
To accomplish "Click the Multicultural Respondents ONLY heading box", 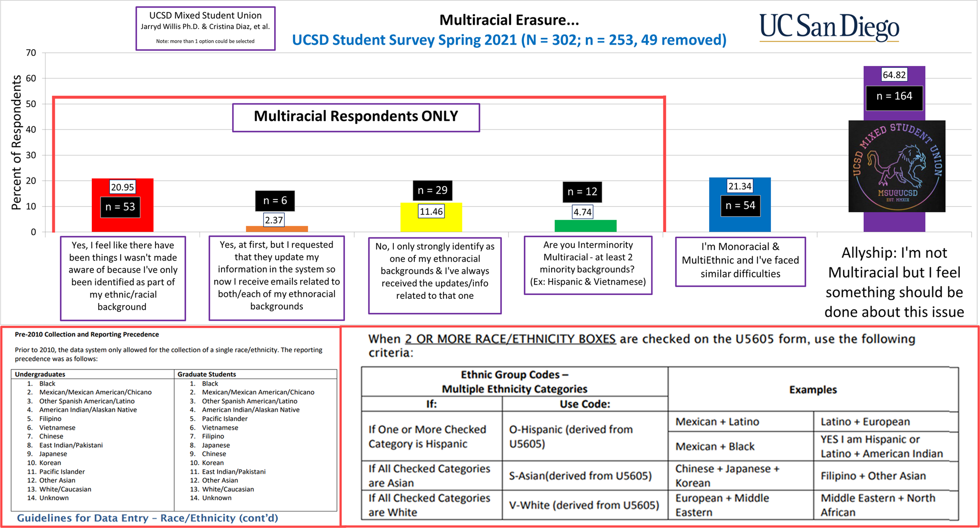I will [x=356, y=117].
